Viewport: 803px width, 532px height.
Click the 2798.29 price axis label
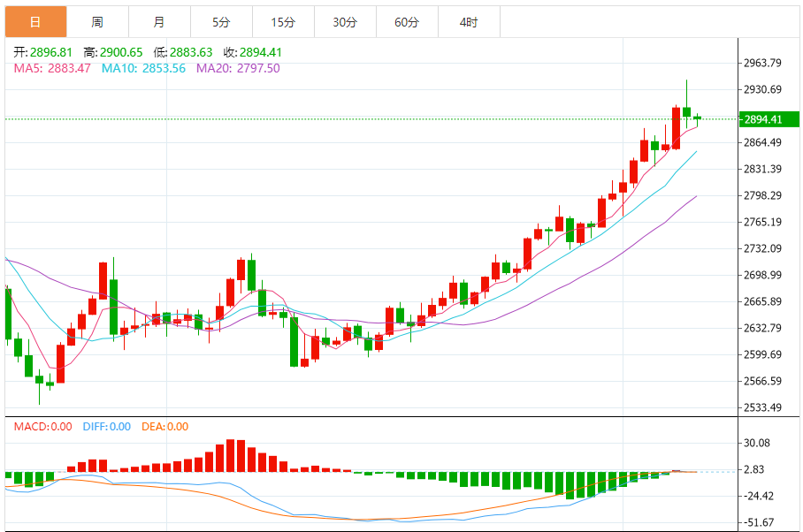pos(762,195)
